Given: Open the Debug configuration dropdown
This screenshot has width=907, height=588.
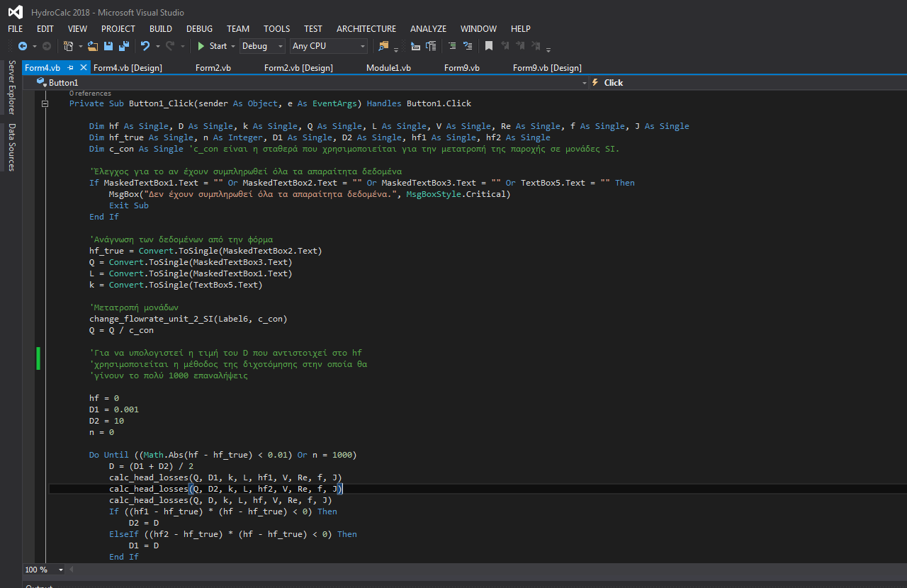Looking at the screenshot, I should 280,46.
